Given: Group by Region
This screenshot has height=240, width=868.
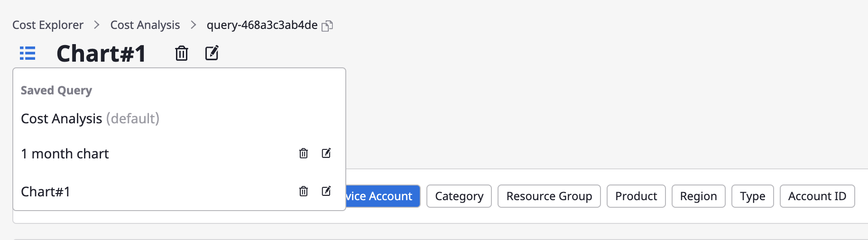Looking at the screenshot, I should tap(699, 196).
